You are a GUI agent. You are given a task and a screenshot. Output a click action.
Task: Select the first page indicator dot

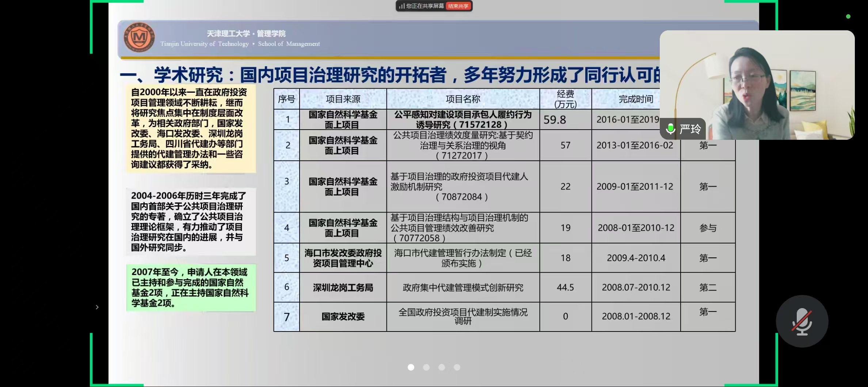click(x=411, y=367)
